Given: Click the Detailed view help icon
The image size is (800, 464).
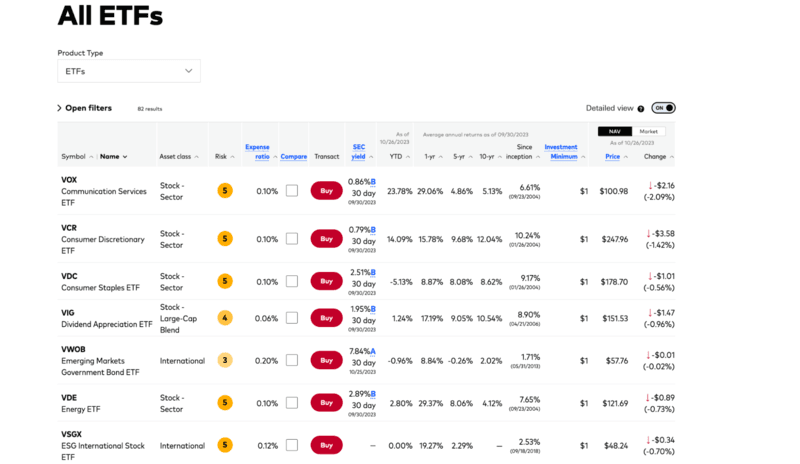Looking at the screenshot, I should coord(641,109).
